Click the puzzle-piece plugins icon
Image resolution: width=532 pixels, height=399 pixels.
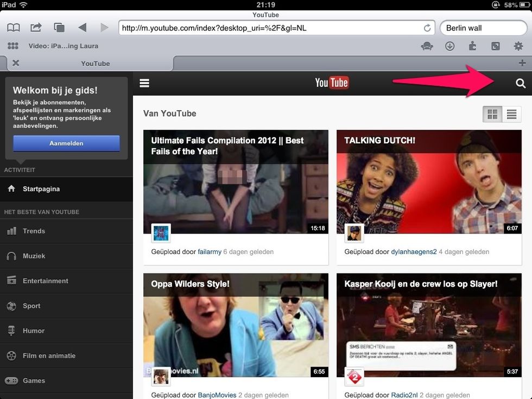(472, 46)
